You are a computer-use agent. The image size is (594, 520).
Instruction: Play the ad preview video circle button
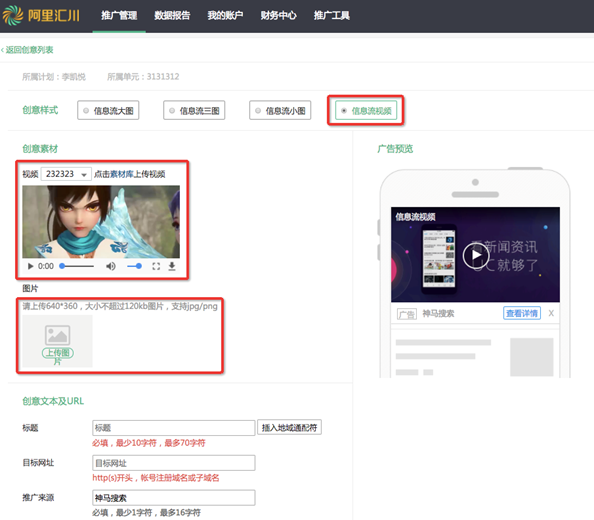coord(476,255)
